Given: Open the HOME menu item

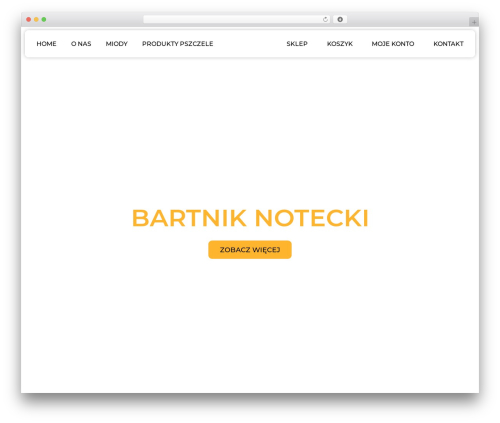Looking at the screenshot, I should coord(46,44).
